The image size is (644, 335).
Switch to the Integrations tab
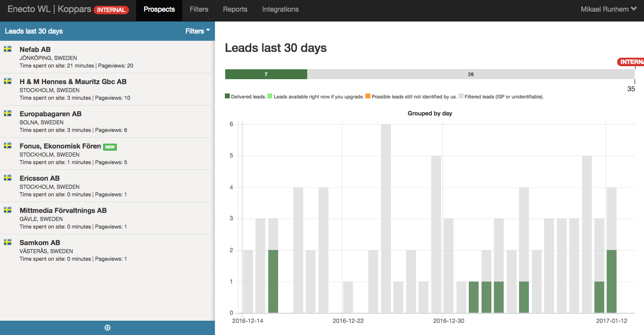tap(280, 9)
